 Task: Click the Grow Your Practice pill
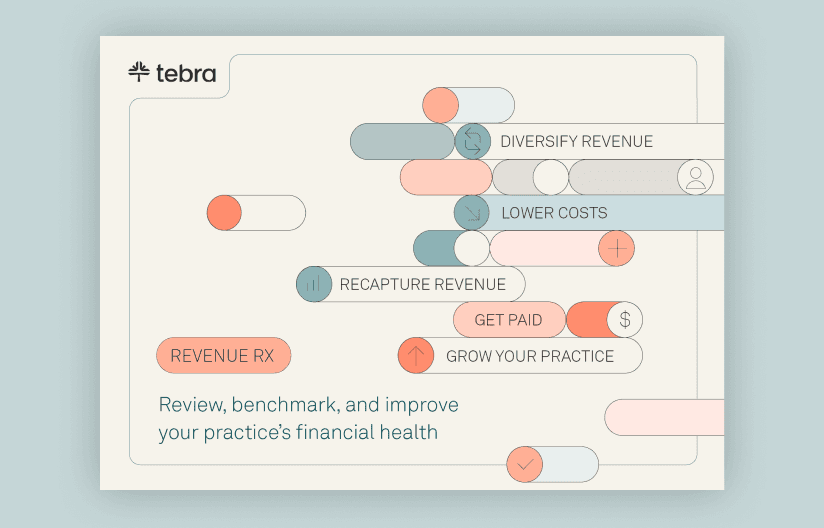[x=520, y=356]
